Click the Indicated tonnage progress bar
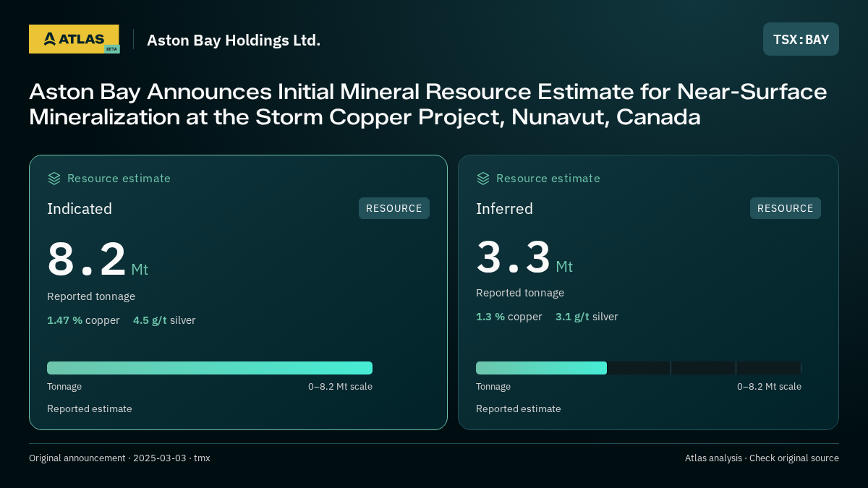868x488 pixels. pyautogui.click(x=210, y=368)
